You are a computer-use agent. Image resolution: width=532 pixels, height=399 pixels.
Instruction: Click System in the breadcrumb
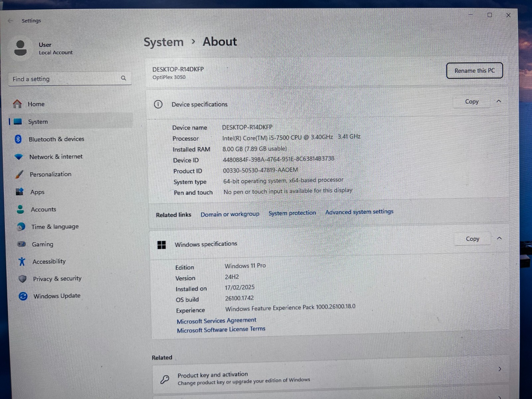(x=164, y=42)
